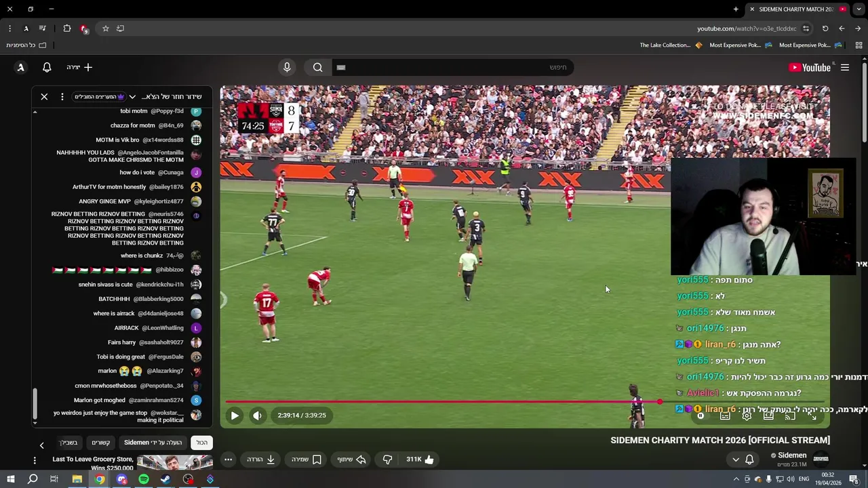868x488 pixels.
Task: Open the browser tab search dropdown arrow
Action: [x=859, y=9]
